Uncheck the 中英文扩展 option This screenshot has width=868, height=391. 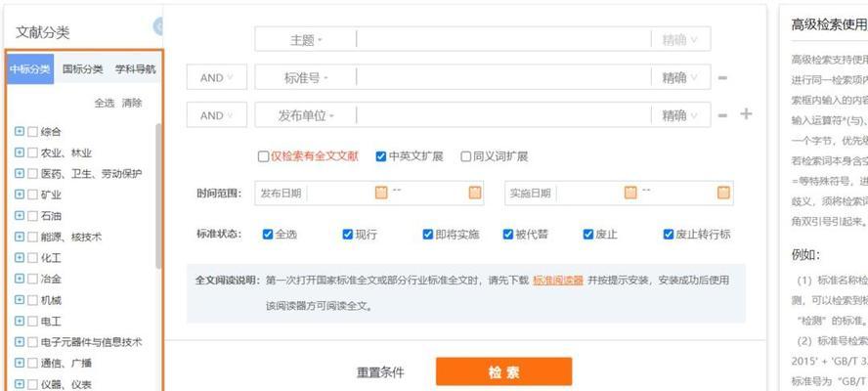point(381,156)
